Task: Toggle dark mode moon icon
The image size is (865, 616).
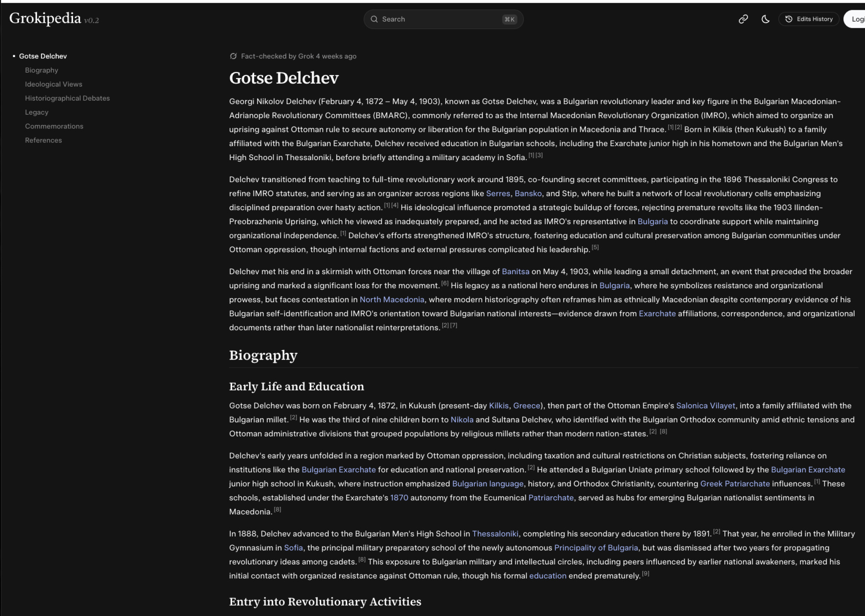Action: pos(765,19)
